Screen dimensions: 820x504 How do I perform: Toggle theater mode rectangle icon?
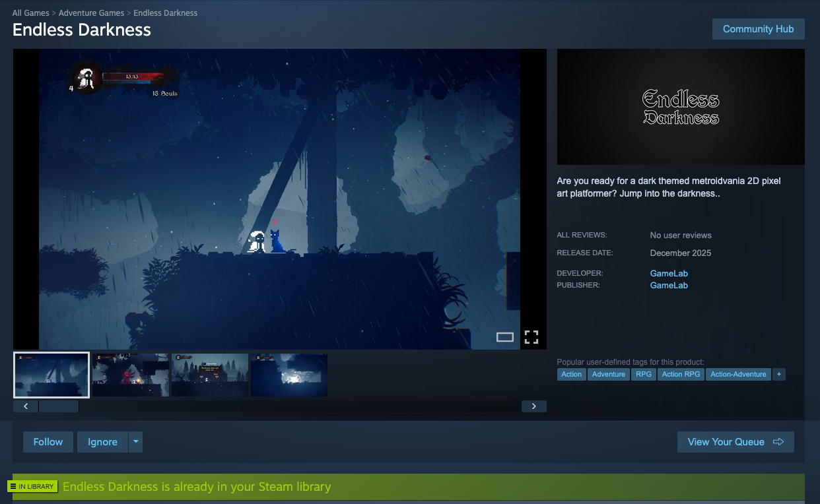pos(505,337)
